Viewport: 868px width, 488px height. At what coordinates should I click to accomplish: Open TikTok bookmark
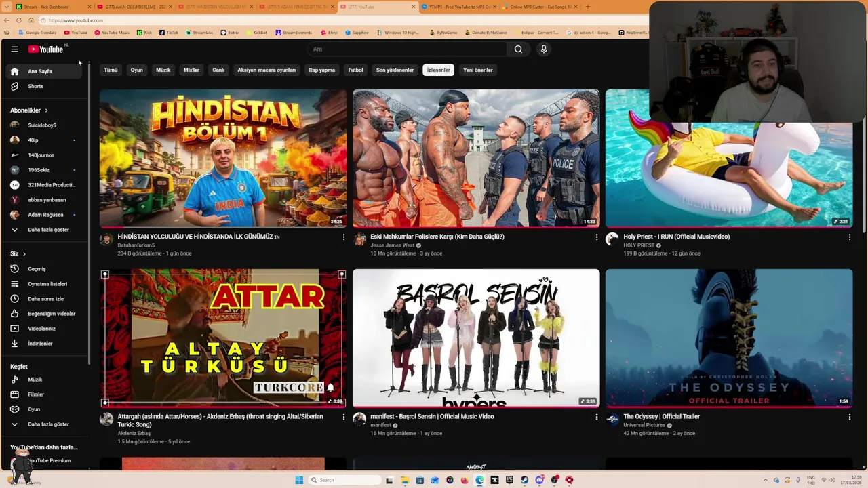[x=168, y=33]
